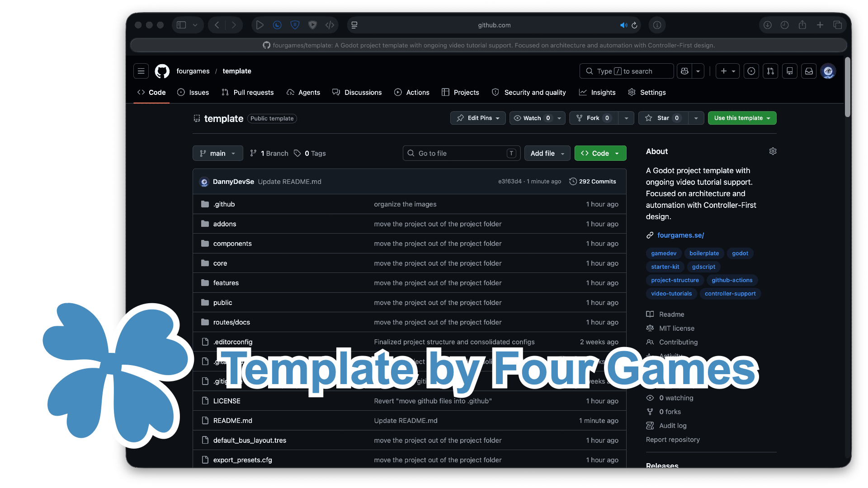The image size is (868, 488).
Task: Open the issues icon in the header
Action: pos(751,71)
